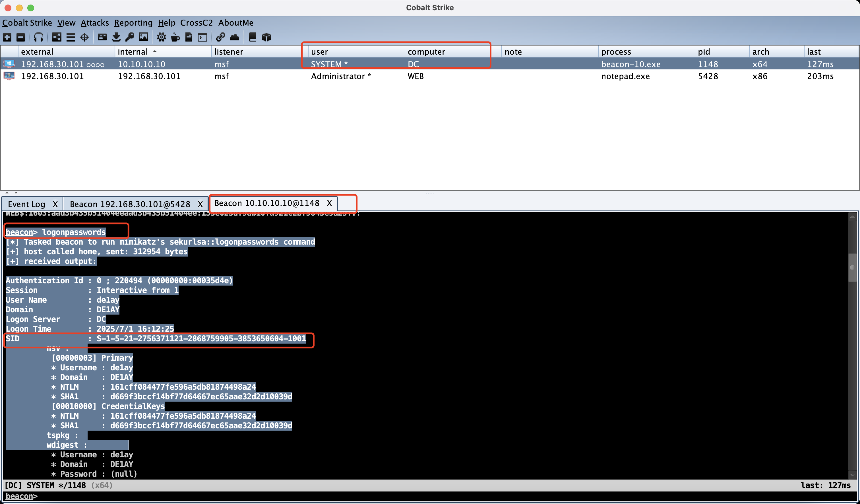Click the console scrollbar down arrow

tap(852, 475)
